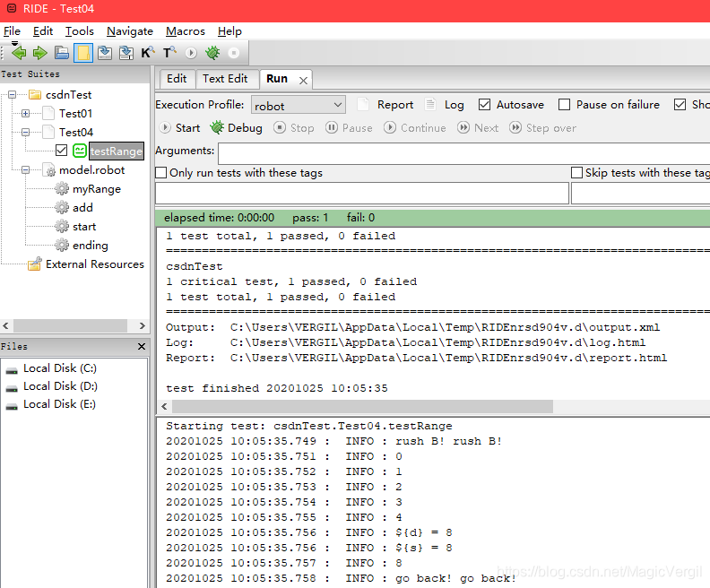Screen dimensions: 710x588
Task: Switch to the Edit tab
Action: click(x=177, y=79)
